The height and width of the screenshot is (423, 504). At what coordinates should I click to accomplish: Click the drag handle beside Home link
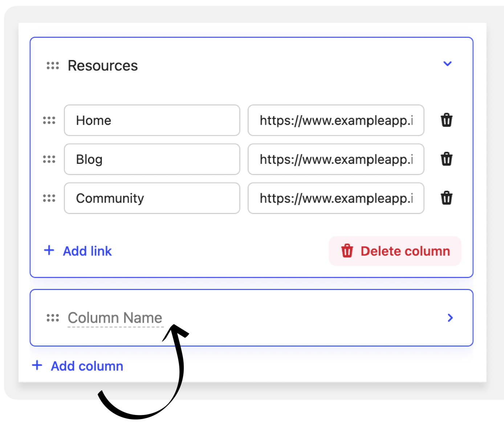[x=49, y=120]
